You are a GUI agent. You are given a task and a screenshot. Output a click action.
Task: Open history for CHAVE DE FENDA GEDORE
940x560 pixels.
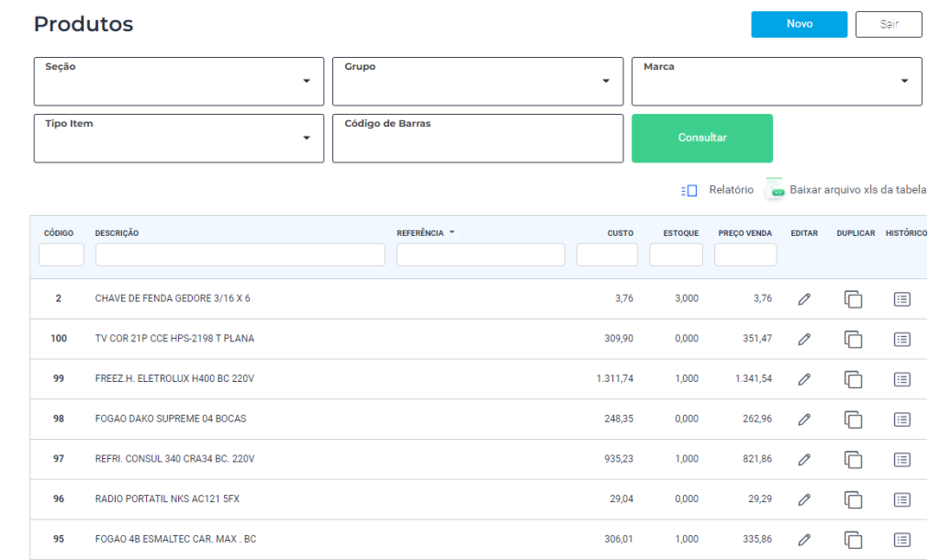(x=901, y=299)
